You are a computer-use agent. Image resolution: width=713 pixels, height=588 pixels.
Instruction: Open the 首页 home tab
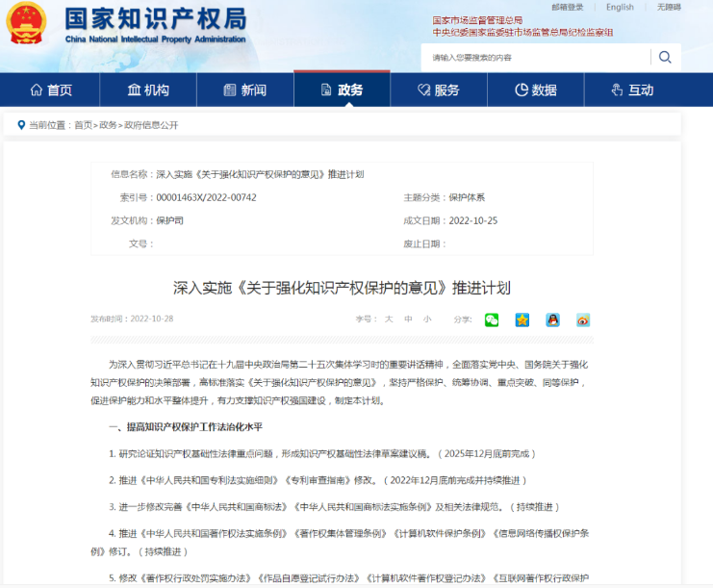click(51, 90)
